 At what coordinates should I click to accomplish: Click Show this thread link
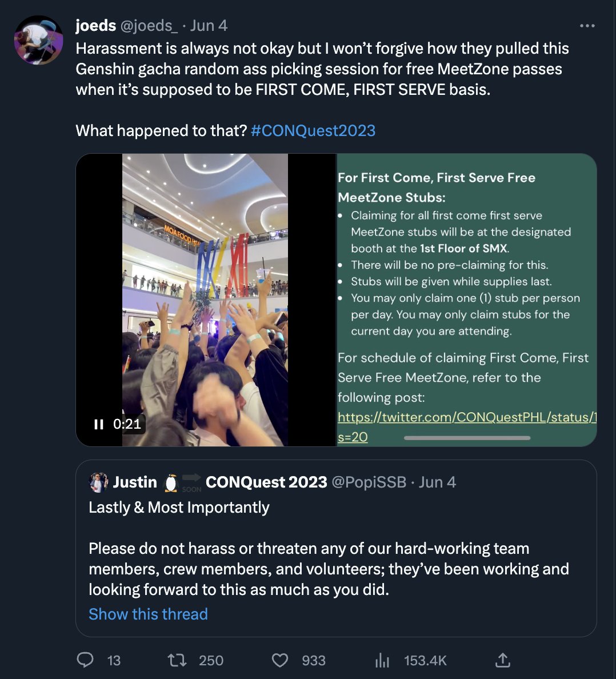tap(148, 614)
